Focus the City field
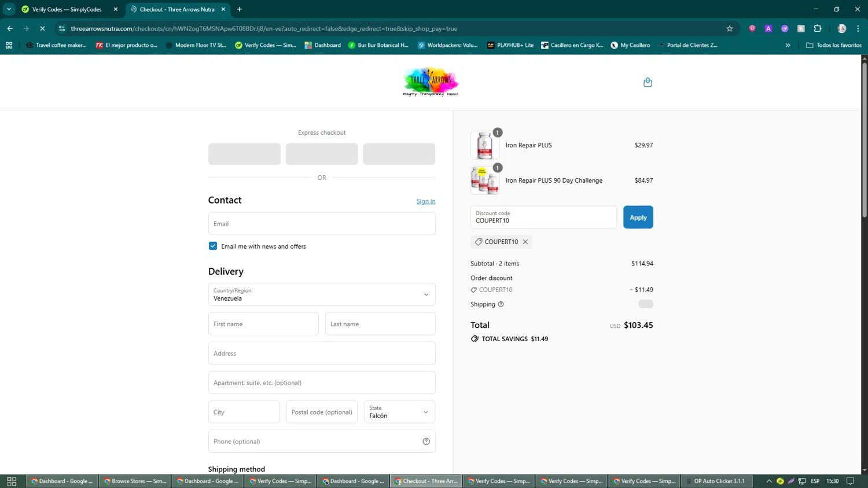This screenshot has height=488, width=868. [244, 412]
